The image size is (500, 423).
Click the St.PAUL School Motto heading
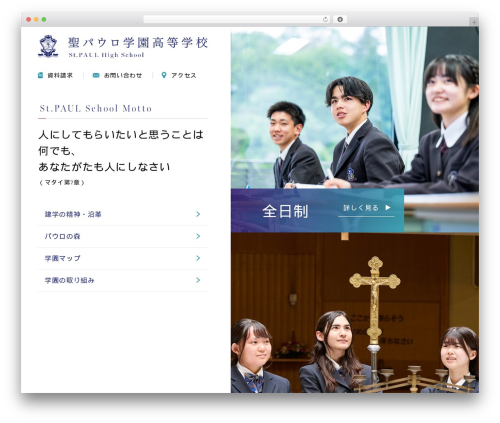click(x=96, y=108)
